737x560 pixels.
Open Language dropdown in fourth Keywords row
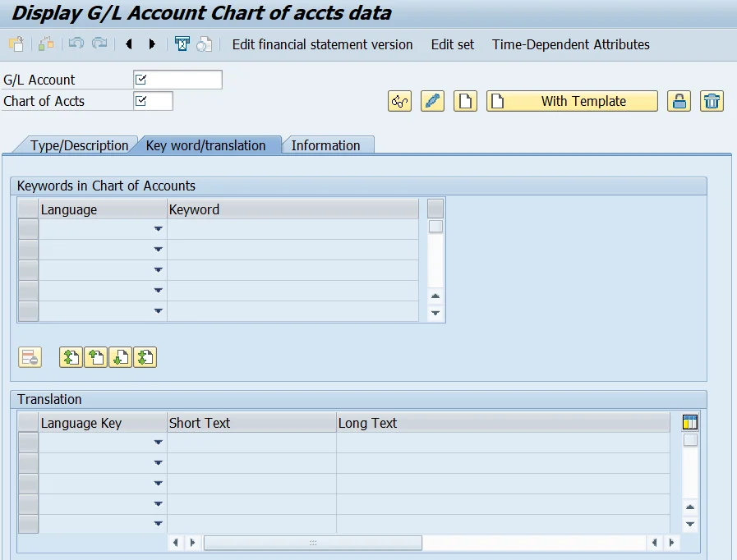[158, 291]
